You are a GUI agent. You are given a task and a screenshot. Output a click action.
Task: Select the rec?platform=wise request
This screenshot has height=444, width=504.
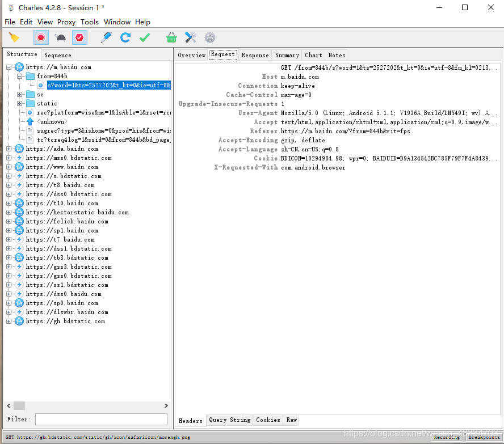(x=103, y=112)
